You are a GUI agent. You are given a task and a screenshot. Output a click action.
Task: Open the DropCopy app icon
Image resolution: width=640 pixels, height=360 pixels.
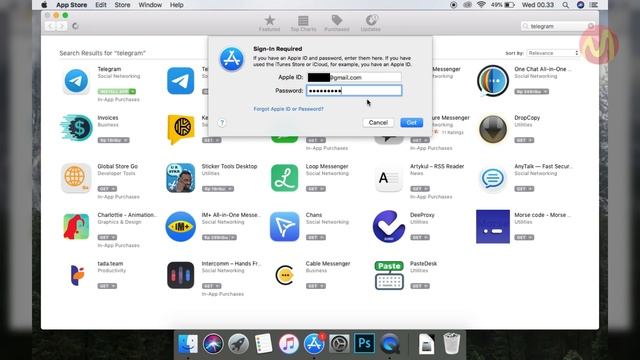coord(493,129)
